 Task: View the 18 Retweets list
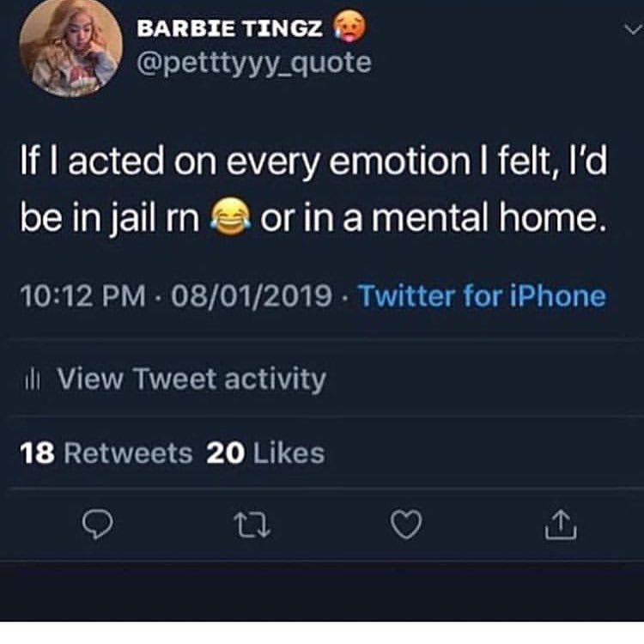[x=106, y=453]
